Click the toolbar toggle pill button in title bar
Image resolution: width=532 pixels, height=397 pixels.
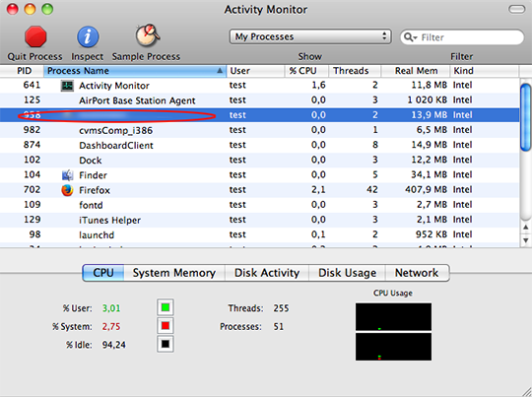516,9
